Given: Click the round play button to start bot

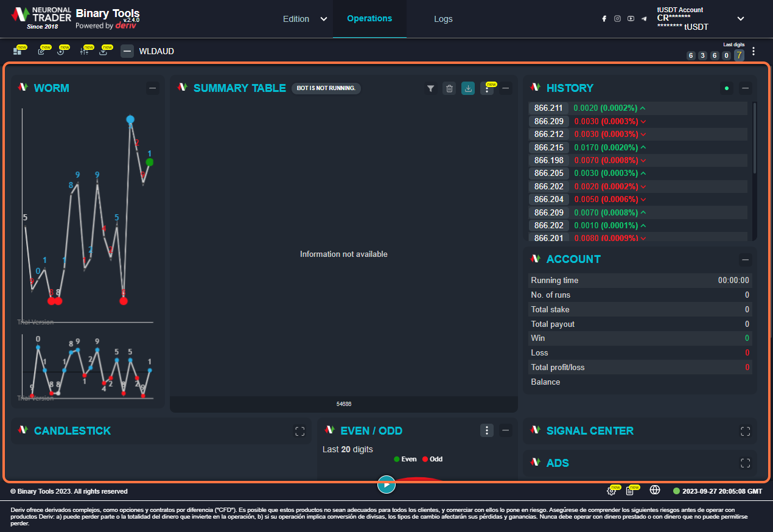Looking at the screenshot, I should (x=386, y=485).
